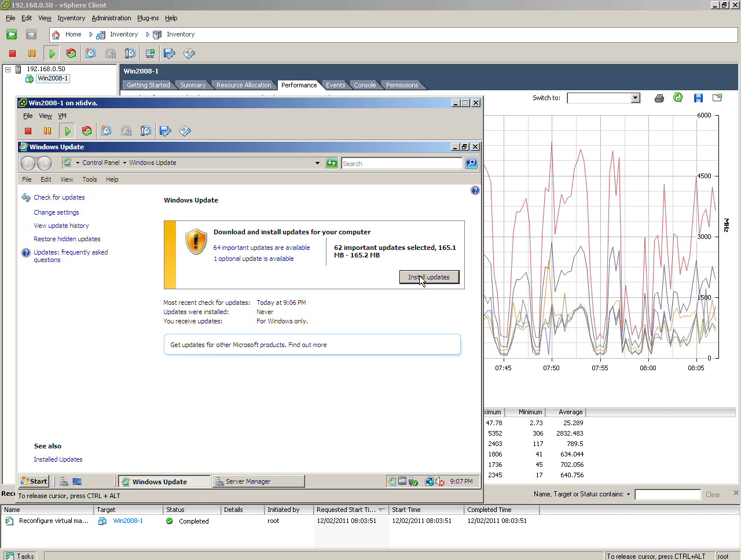Open the VM menu in the console window
Image resolution: width=741 pixels, height=560 pixels.
click(62, 116)
